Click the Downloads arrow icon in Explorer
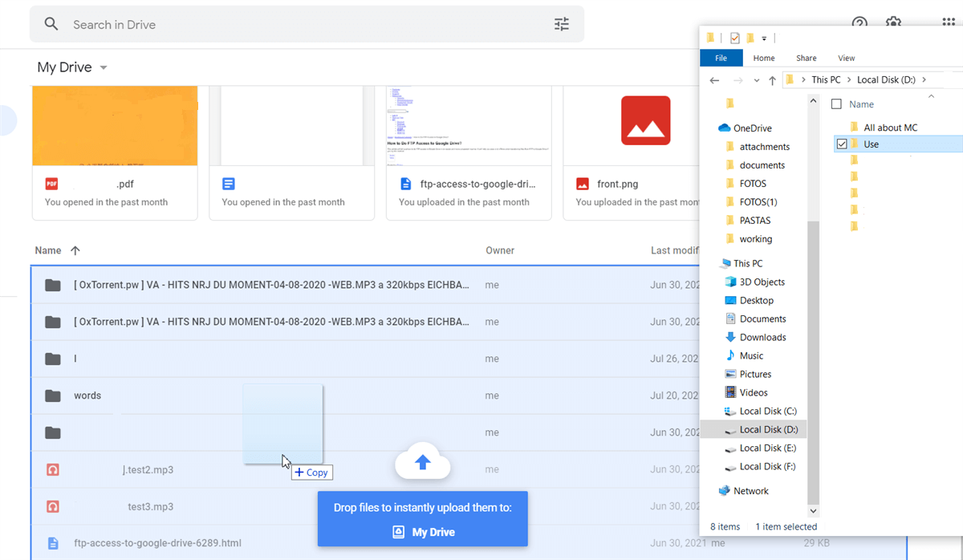The image size is (963, 560). coord(730,337)
